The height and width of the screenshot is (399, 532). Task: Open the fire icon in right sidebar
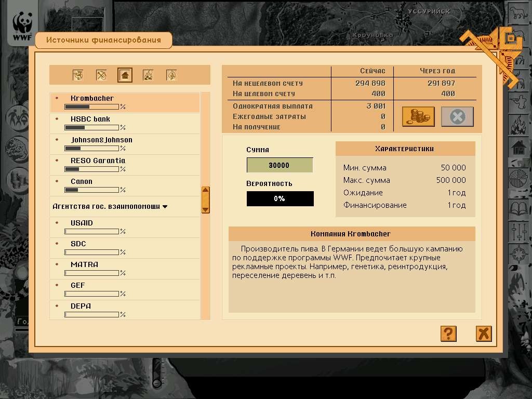tap(519, 125)
